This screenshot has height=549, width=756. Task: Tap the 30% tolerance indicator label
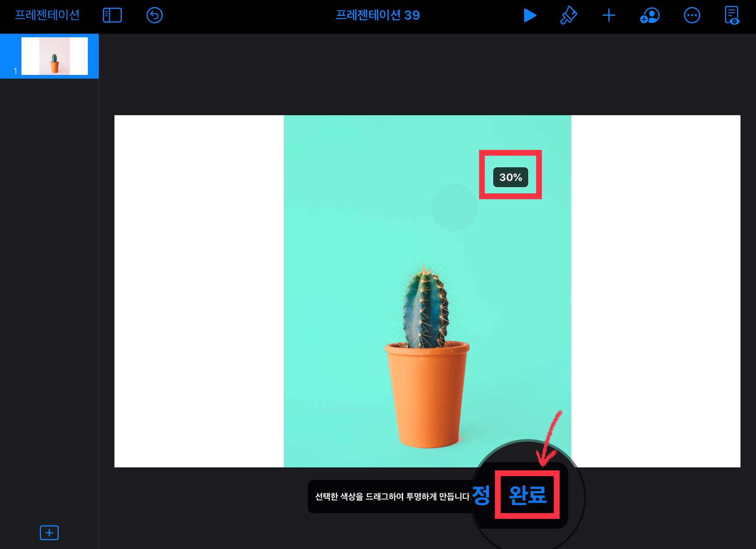[x=511, y=177]
